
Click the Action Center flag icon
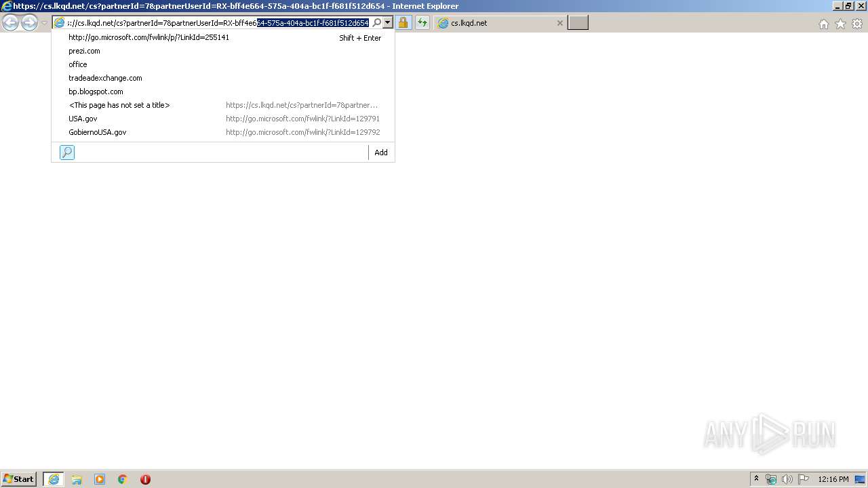tap(804, 479)
